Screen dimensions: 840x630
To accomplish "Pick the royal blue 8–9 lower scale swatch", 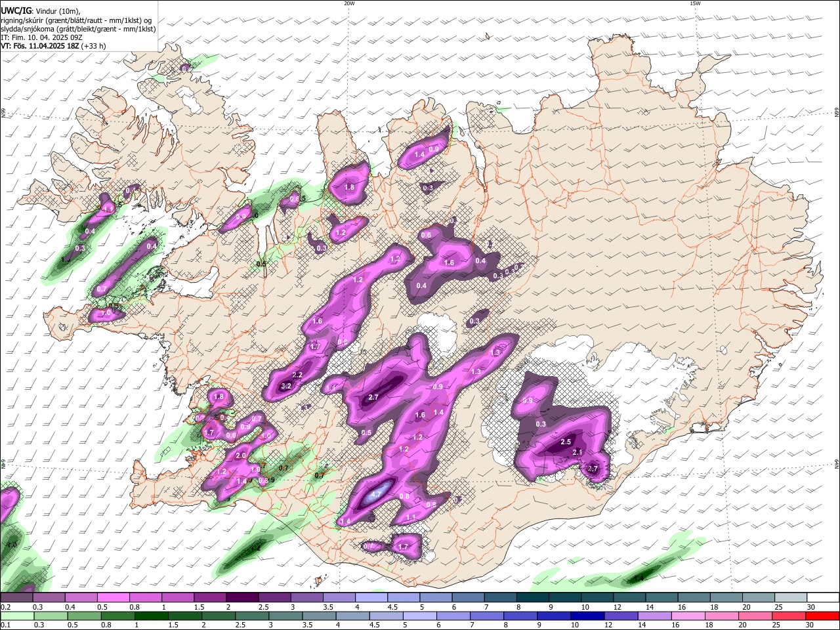I will click(x=520, y=616).
